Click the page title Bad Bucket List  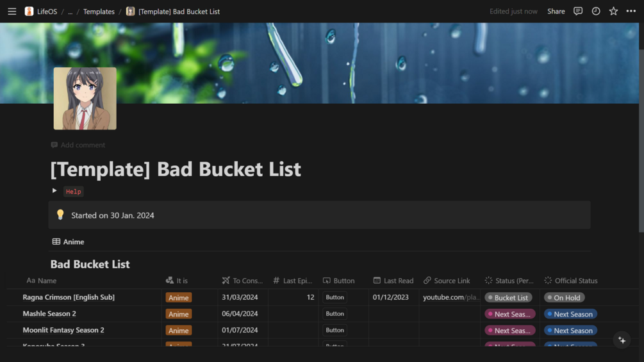coord(176,169)
